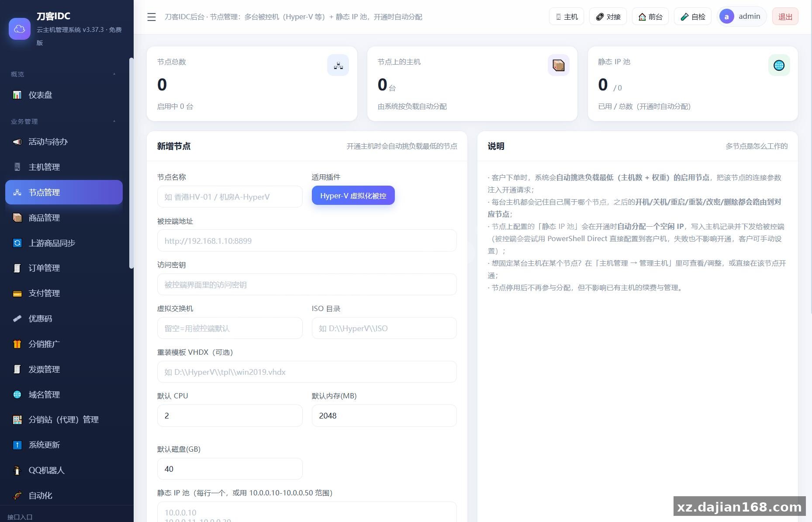Run the 自检 self-check button
Viewport: 812px width, 522px height.
pyautogui.click(x=693, y=17)
